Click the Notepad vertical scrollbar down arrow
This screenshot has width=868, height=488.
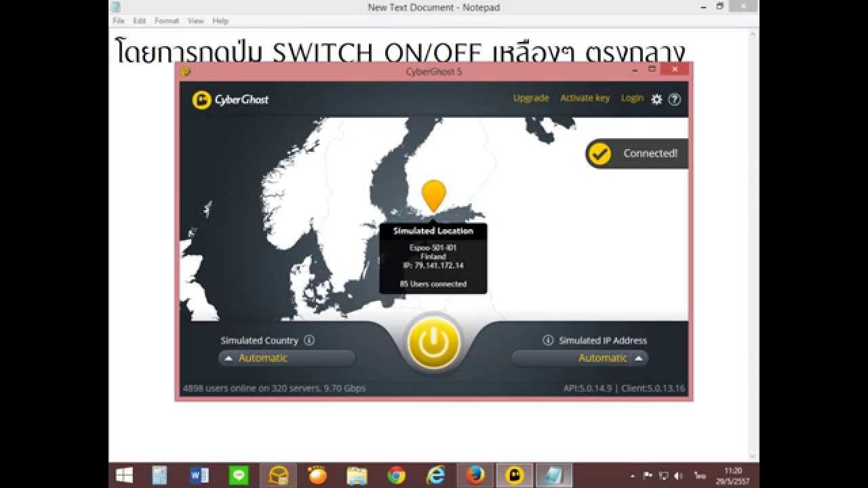click(753, 456)
